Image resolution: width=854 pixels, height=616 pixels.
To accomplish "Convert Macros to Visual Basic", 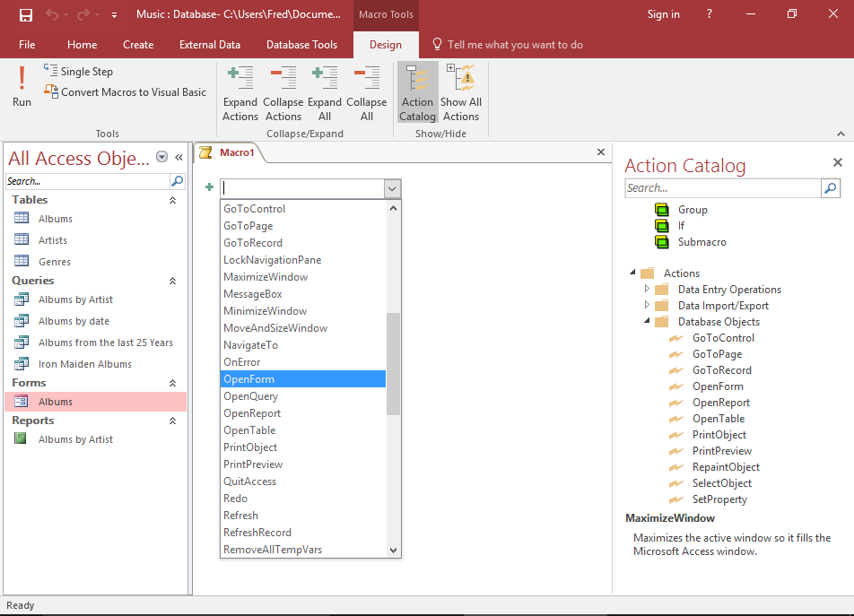I will pos(126,92).
